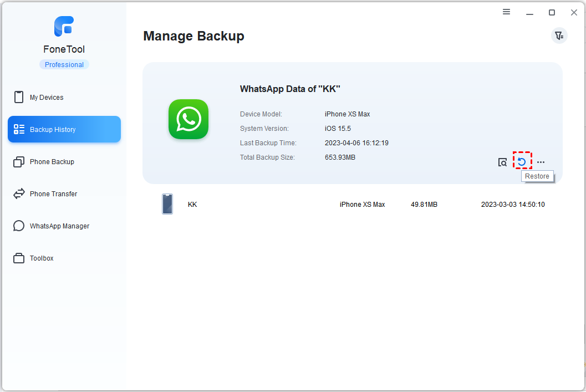Viewport: 586px width, 392px height.
Task: Open the filter icon beside Manage Backup
Action: [x=559, y=36]
